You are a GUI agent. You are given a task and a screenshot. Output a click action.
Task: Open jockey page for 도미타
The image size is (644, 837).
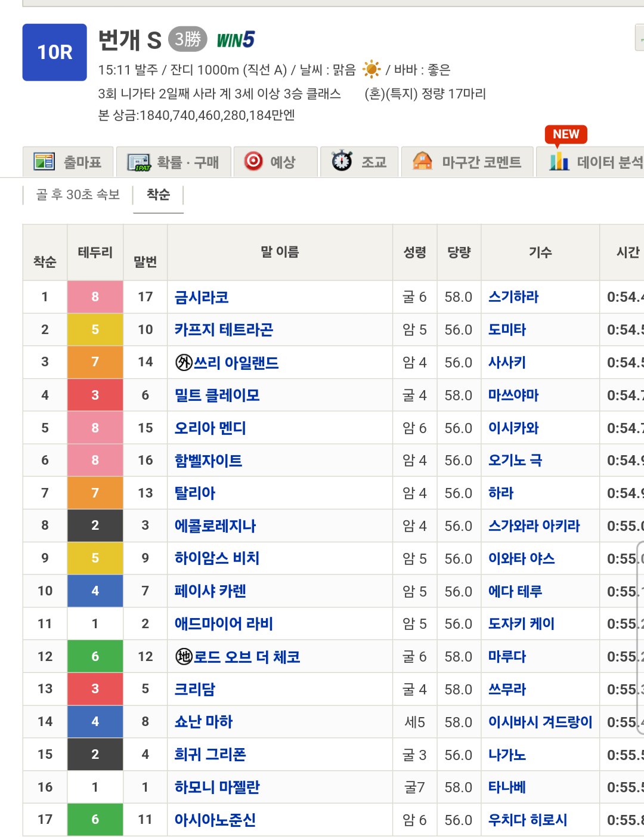point(507,330)
